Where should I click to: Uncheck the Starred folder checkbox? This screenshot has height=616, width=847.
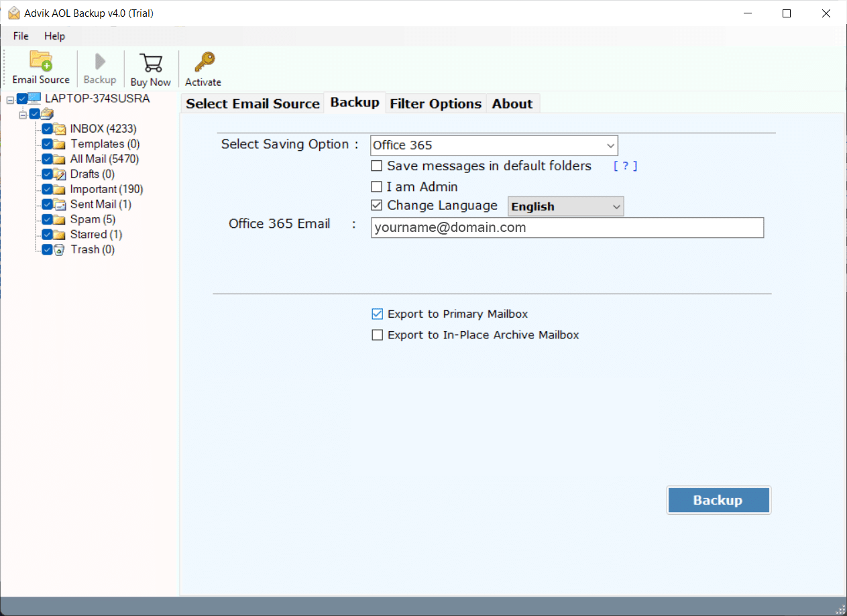coord(47,235)
